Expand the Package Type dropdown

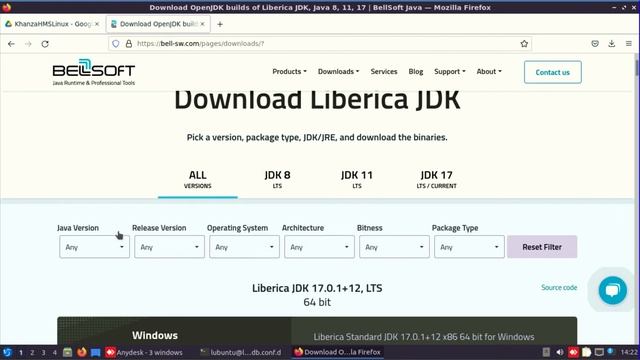click(x=469, y=247)
